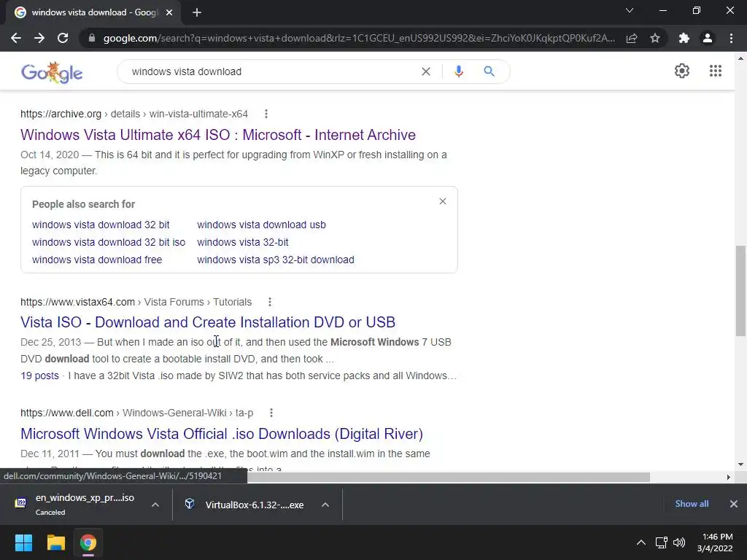
Task: Click dell.com breadcrumb URL text
Action: 136,413
